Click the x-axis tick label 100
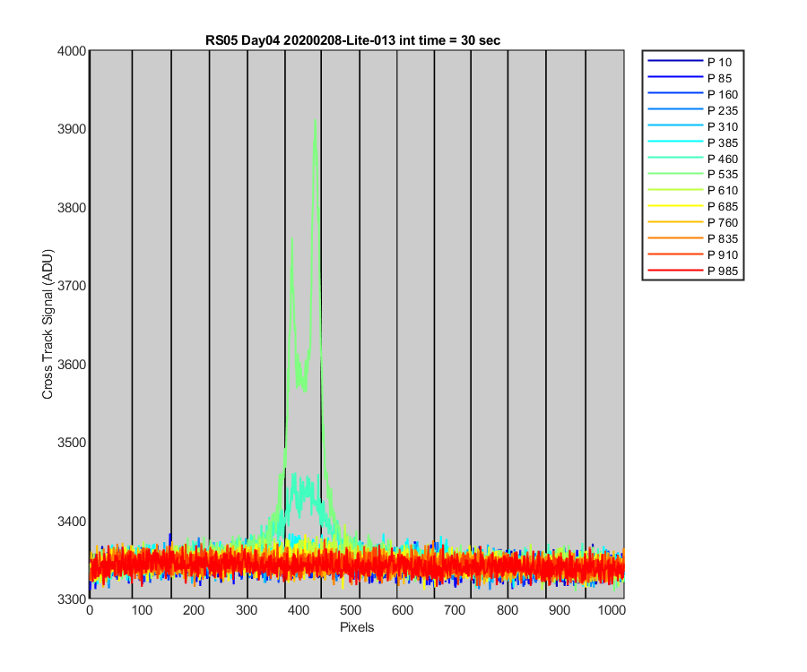This screenshot has height=672, width=807. tap(142, 610)
